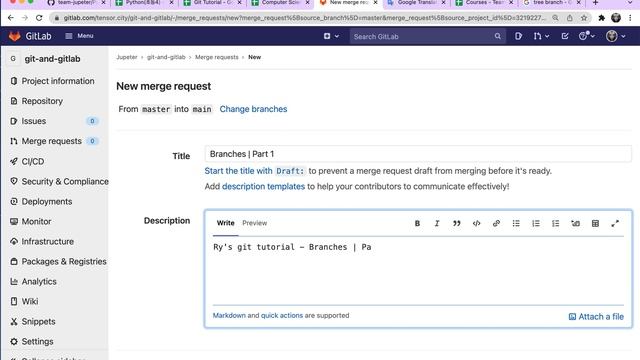Screen dimensions: 640x360
Task: Apply bold text formatting
Action: point(417,223)
